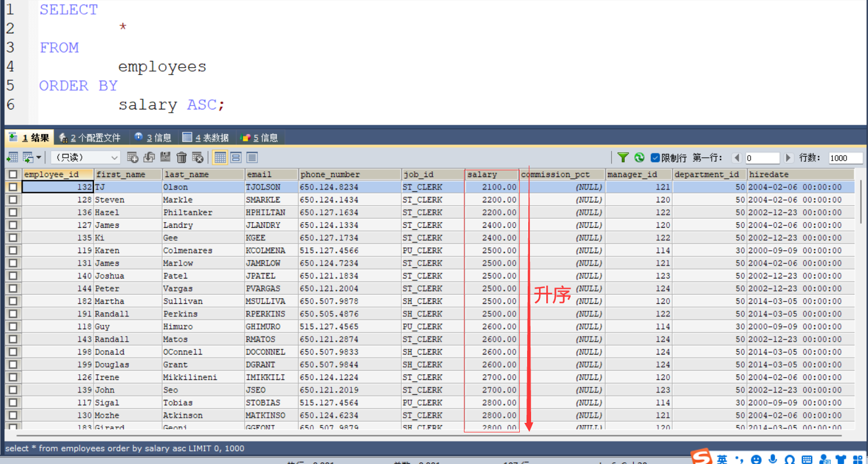This screenshot has height=464, width=868.
Task: Switch to text view mode
Action: coord(252,157)
